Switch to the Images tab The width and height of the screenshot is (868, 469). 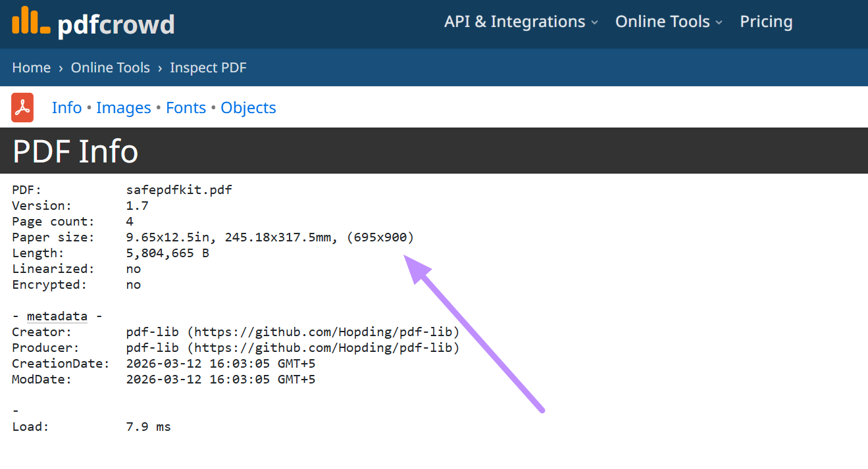124,108
